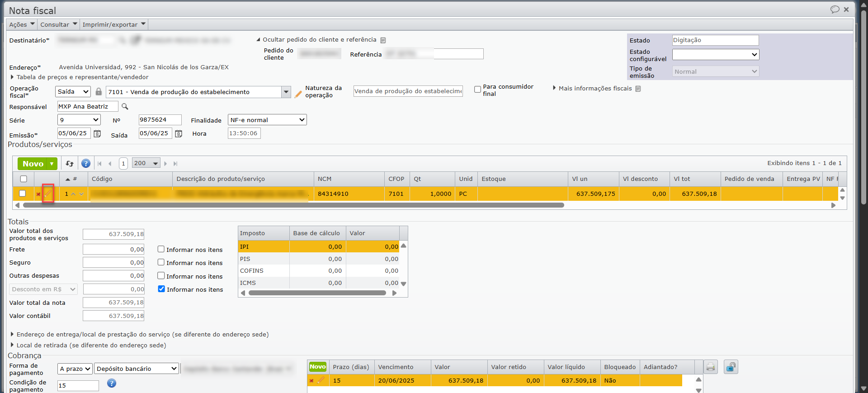Go to previous page of product items
The width and height of the screenshot is (868, 393).
tap(110, 164)
